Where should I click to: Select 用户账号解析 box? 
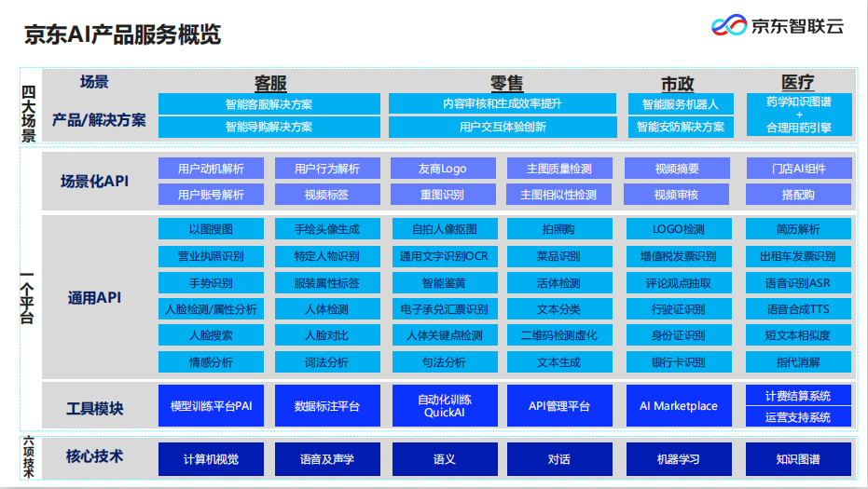pyautogui.click(x=211, y=194)
